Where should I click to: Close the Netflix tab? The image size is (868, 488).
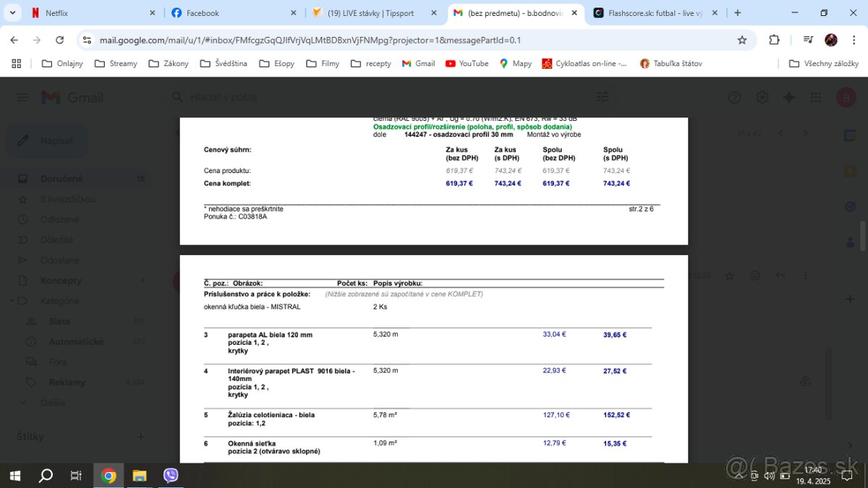153,13
